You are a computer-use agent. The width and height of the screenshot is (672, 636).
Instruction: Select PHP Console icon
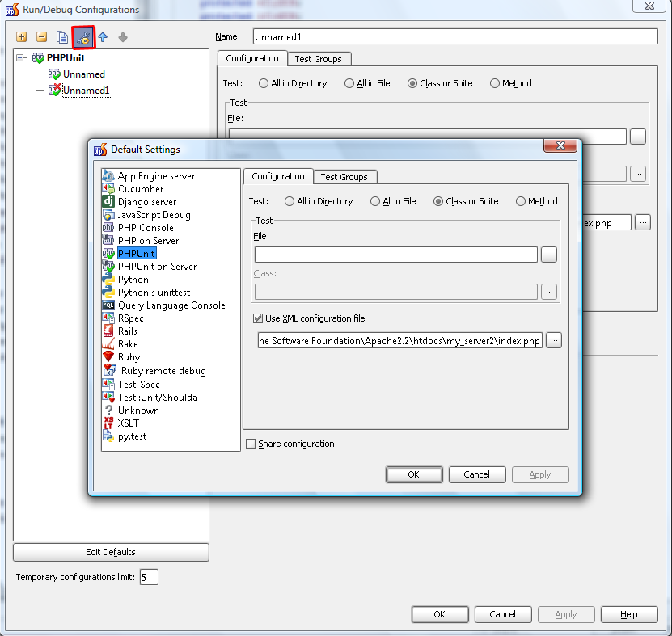click(x=108, y=227)
